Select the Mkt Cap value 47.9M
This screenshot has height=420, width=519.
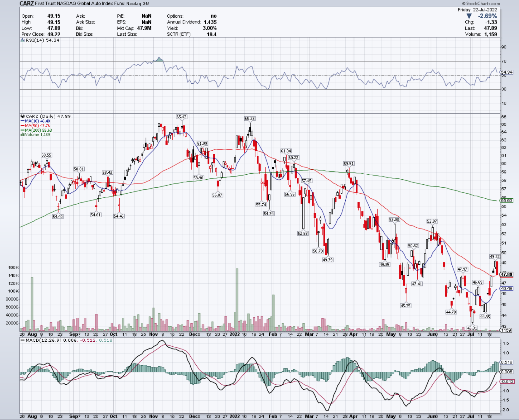144,28
